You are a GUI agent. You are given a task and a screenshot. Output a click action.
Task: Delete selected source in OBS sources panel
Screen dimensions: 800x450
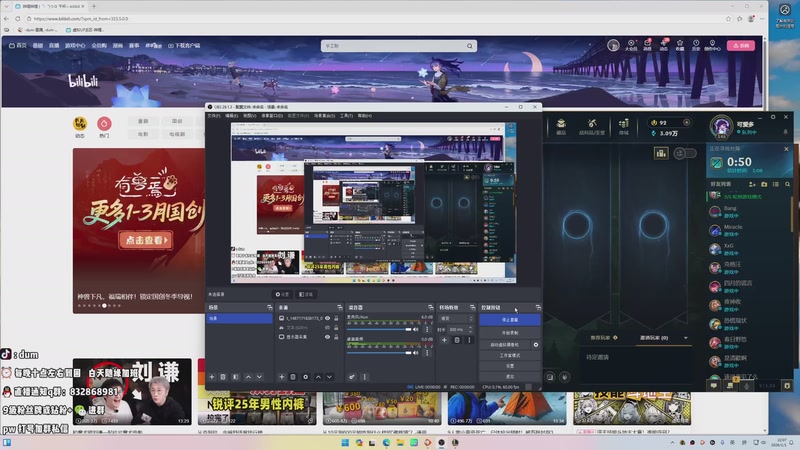(x=293, y=377)
